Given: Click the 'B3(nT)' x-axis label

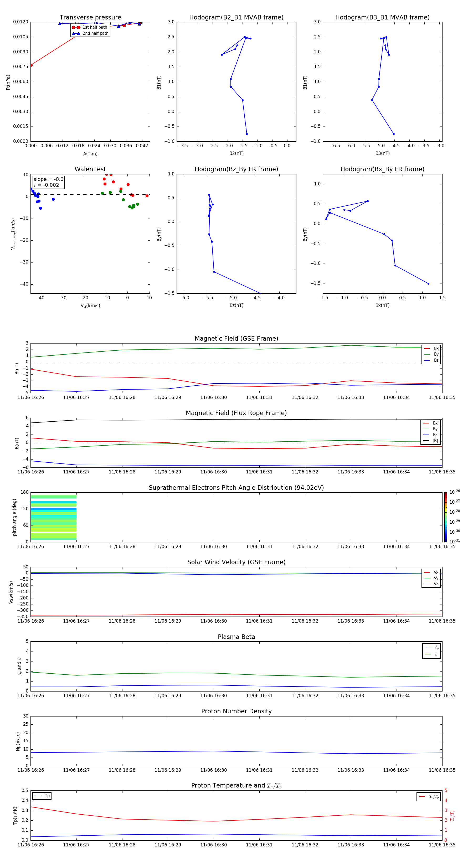Looking at the screenshot, I should (x=382, y=153).
